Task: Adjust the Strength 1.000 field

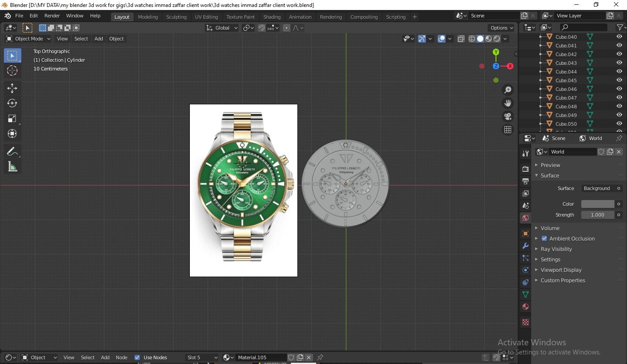Action: (597, 215)
